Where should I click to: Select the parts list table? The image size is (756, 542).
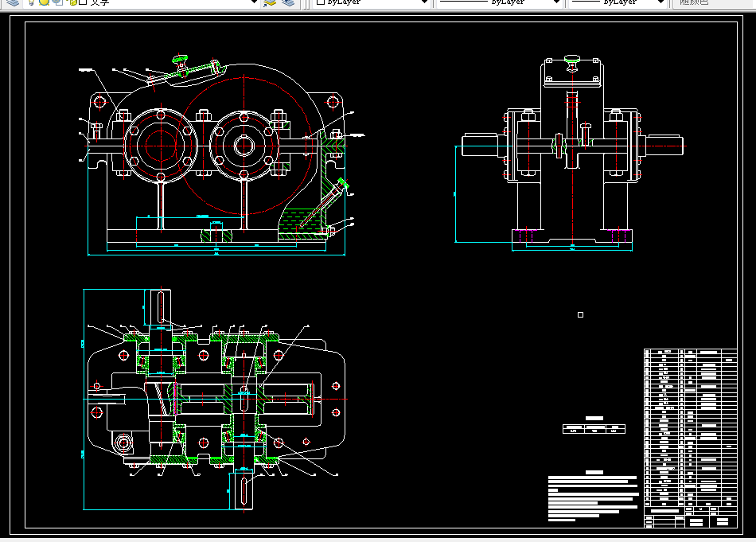691,438
